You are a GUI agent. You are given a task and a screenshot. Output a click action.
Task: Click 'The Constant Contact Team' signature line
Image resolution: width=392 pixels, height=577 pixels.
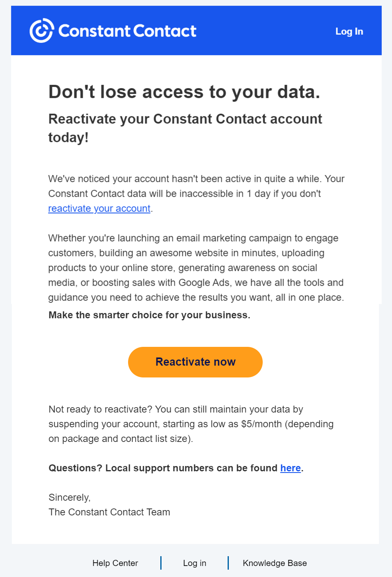click(109, 512)
